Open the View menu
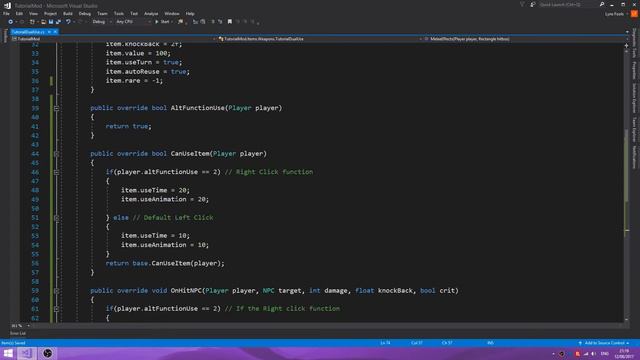Screen dimensions: 640x360 click(x=33, y=14)
